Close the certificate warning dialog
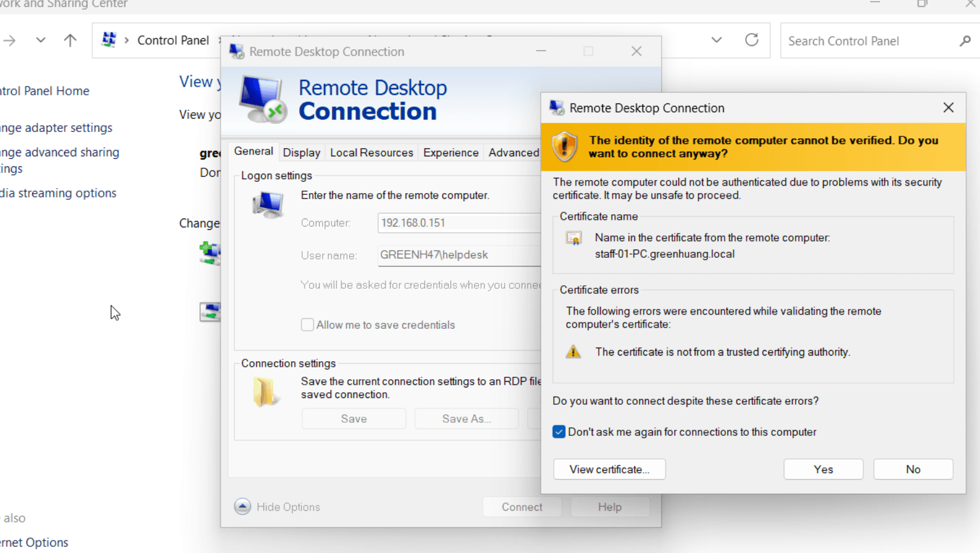Screen dimensions: 980x553 948,108
